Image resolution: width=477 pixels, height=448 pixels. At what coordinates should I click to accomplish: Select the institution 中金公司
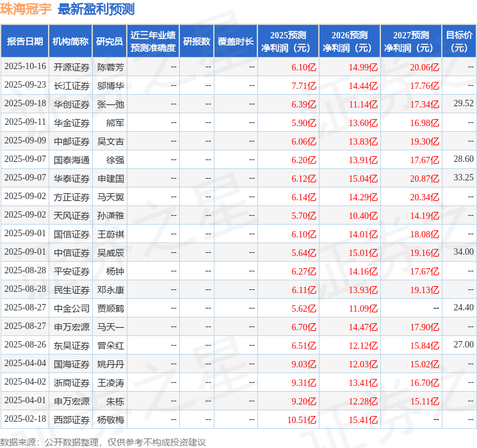click(x=72, y=308)
